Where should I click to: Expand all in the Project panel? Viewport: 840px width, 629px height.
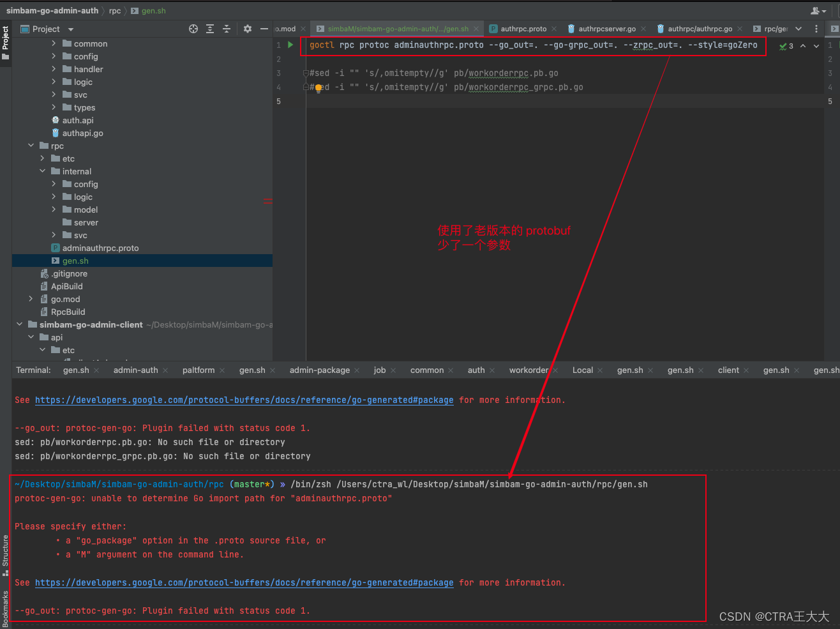210,29
